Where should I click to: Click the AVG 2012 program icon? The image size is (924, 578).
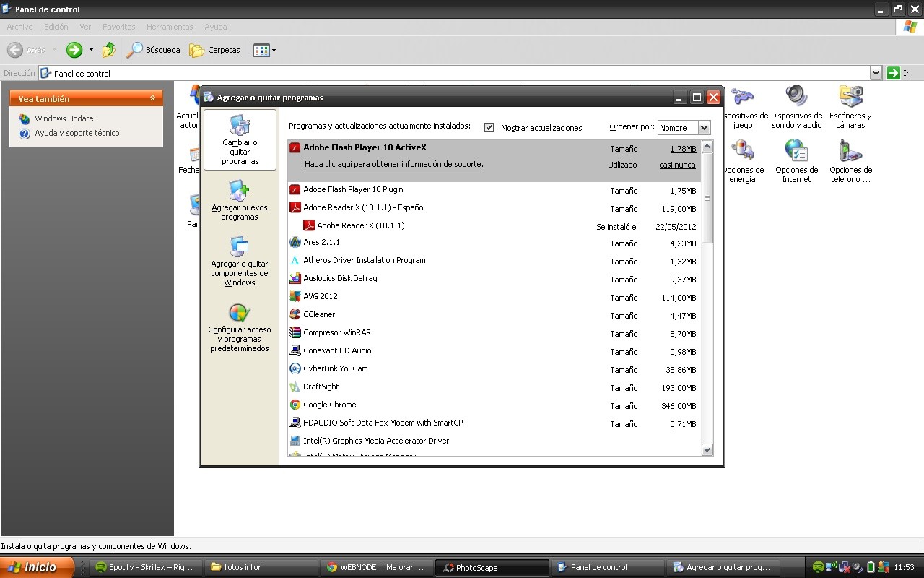coord(295,296)
